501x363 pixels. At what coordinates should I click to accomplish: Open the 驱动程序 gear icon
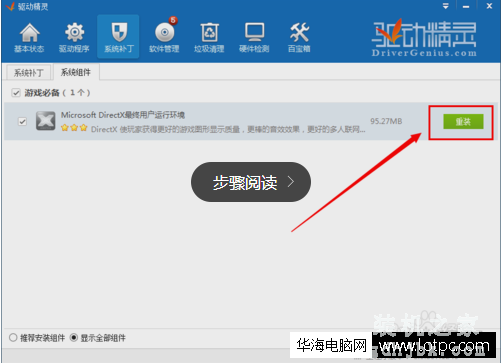(74, 37)
